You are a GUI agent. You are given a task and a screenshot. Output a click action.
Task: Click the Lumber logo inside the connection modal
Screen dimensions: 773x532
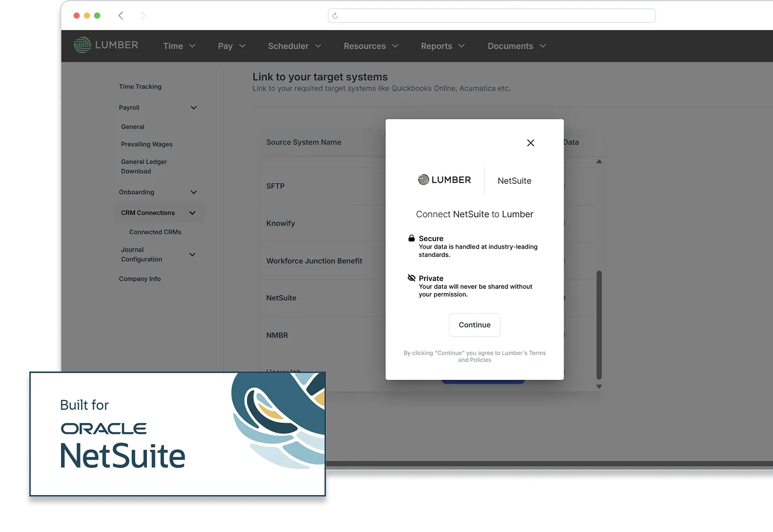point(445,180)
